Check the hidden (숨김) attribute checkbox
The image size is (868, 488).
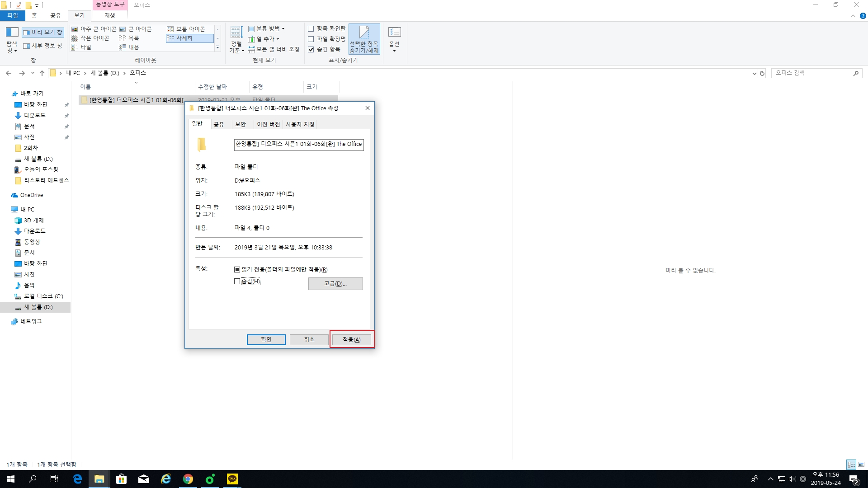[237, 282]
